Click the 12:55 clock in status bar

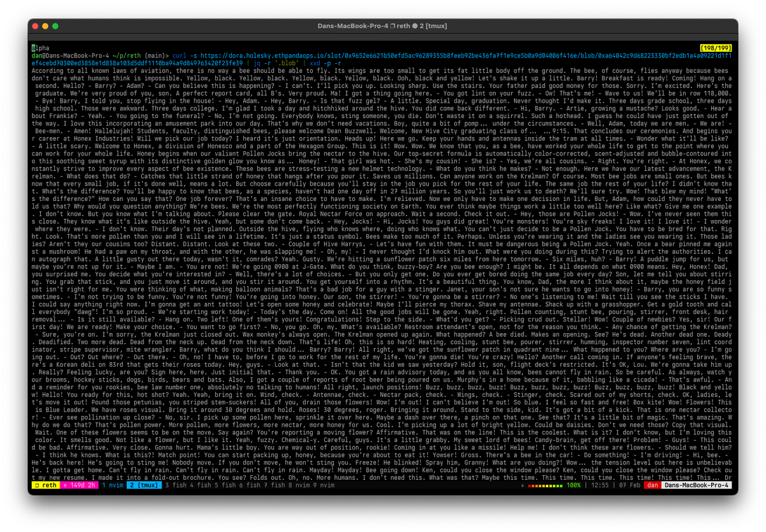pos(599,485)
